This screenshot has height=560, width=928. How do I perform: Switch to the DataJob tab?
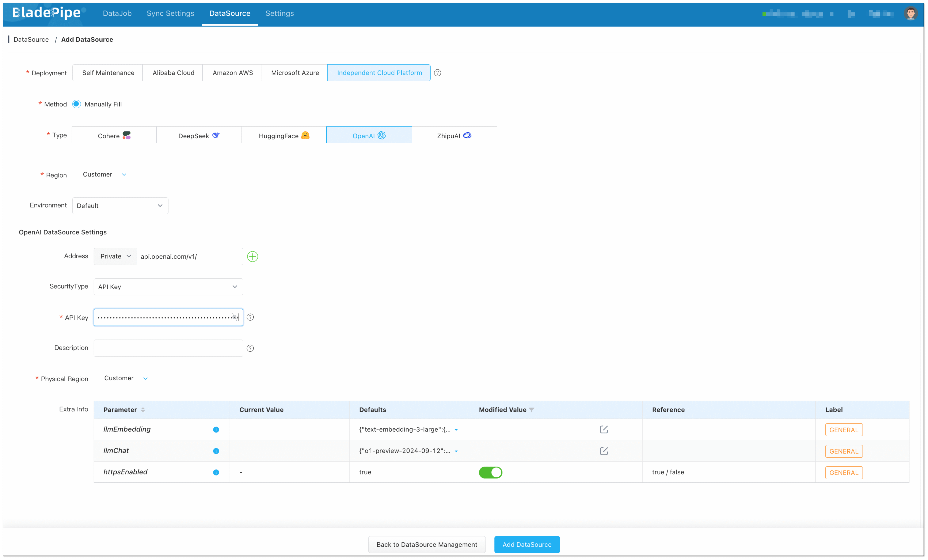click(117, 13)
